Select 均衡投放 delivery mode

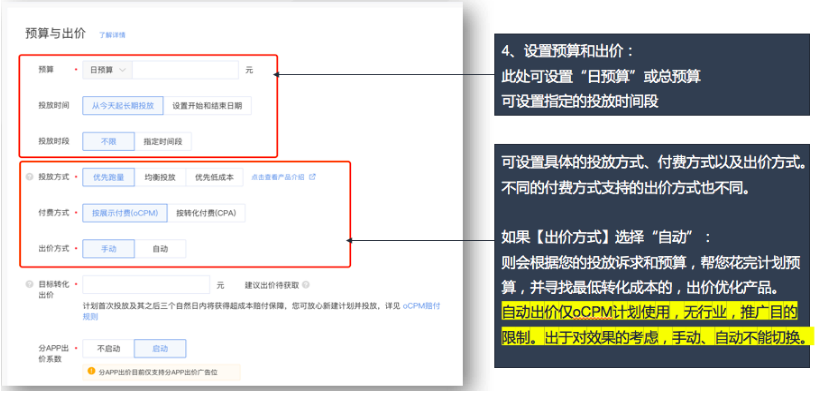[x=160, y=177]
